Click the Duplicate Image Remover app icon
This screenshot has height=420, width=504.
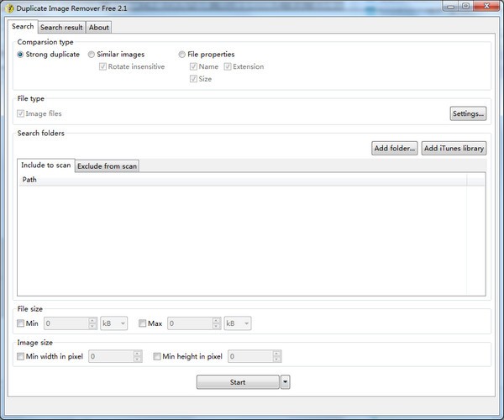click(9, 8)
